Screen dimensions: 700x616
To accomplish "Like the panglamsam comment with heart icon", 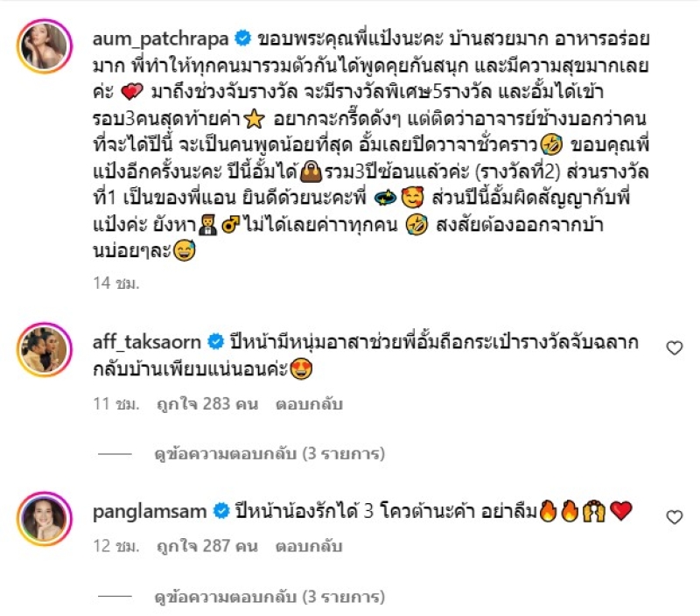I will pyautogui.click(x=674, y=517).
